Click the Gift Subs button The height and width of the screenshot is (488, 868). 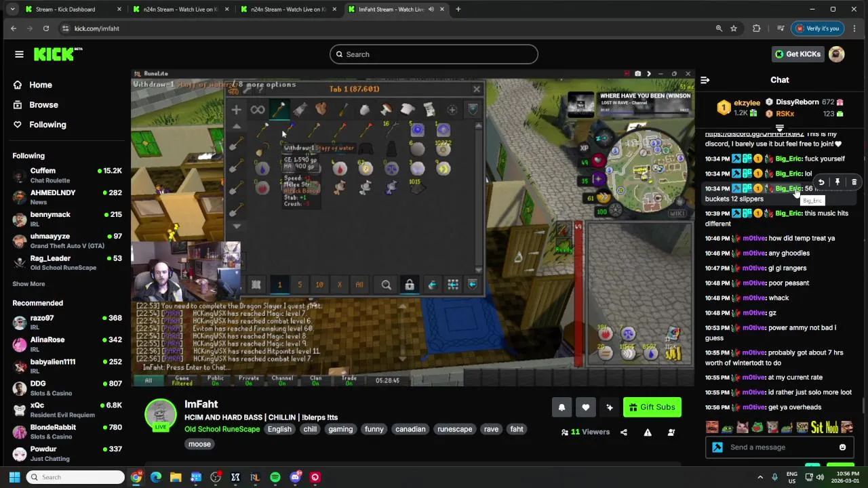(652, 407)
